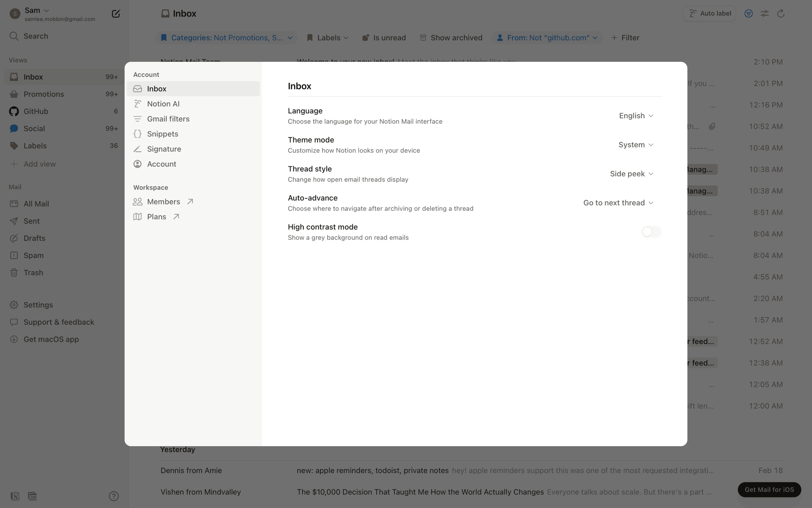The height and width of the screenshot is (508, 812).
Task: Open the All Mail folder
Action: click(x=64, y=204)
